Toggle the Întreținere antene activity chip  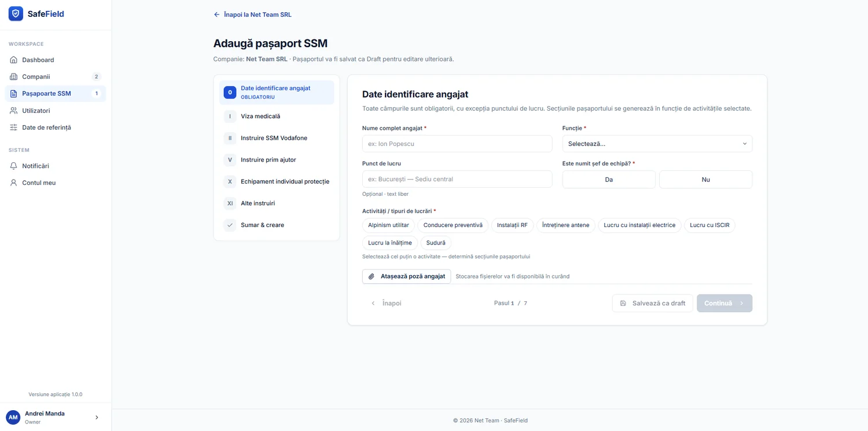coord(566,225)
